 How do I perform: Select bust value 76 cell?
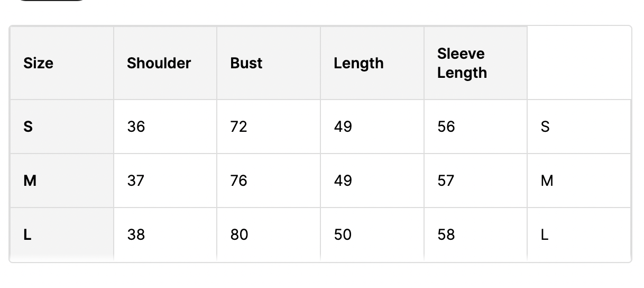(239, 181)
